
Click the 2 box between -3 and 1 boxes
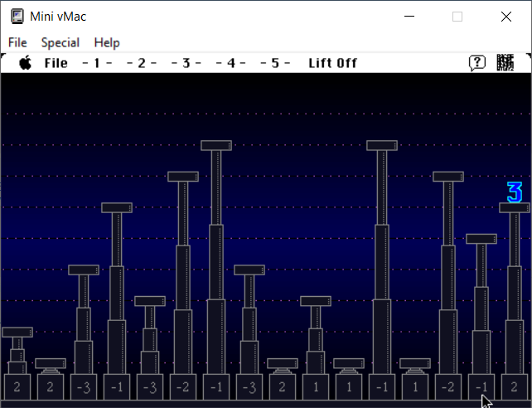tap(283, 387)
